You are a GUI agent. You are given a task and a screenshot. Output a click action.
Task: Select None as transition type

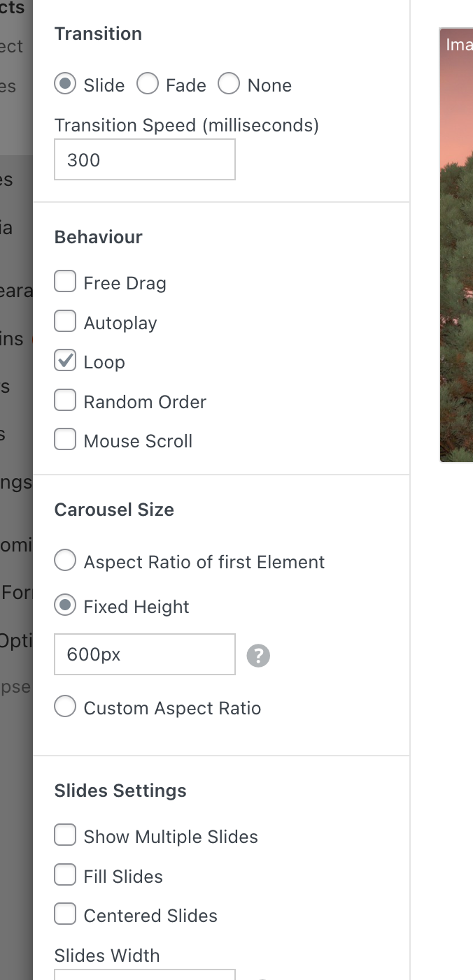pyautogui.click(x=229, y=85)
